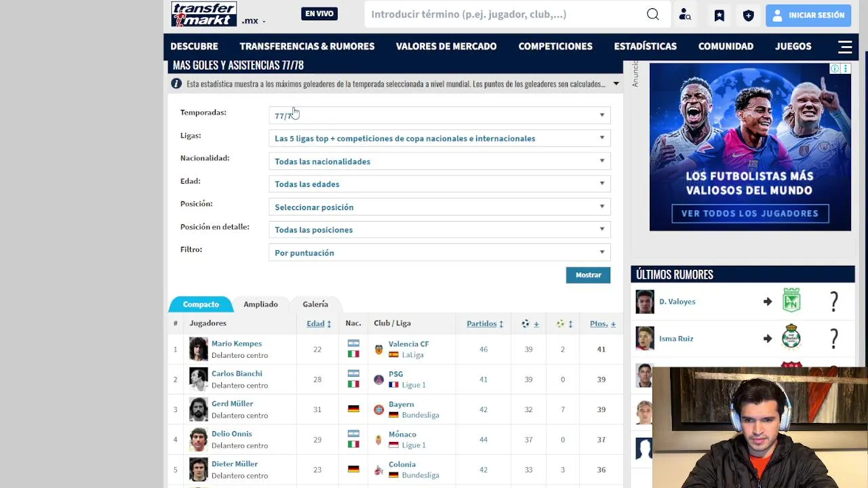
Task: Open the Transfermarkt logo homepage
Action: (204, 14)
